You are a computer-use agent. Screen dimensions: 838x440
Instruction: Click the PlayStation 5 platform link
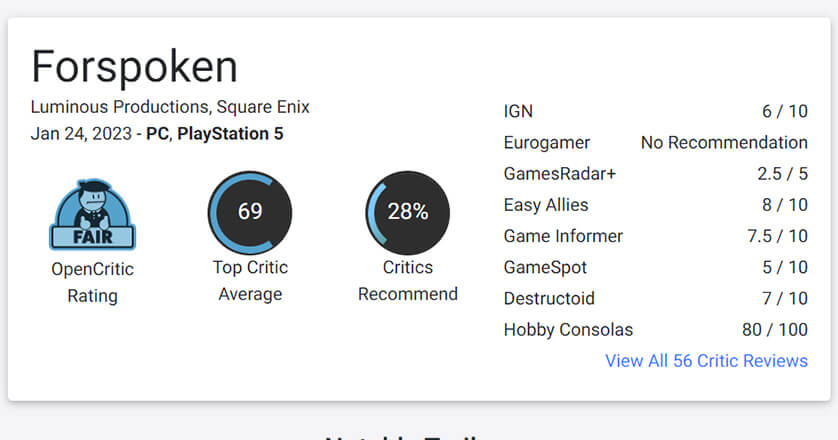pyautogui.click(x=230, y=134)
